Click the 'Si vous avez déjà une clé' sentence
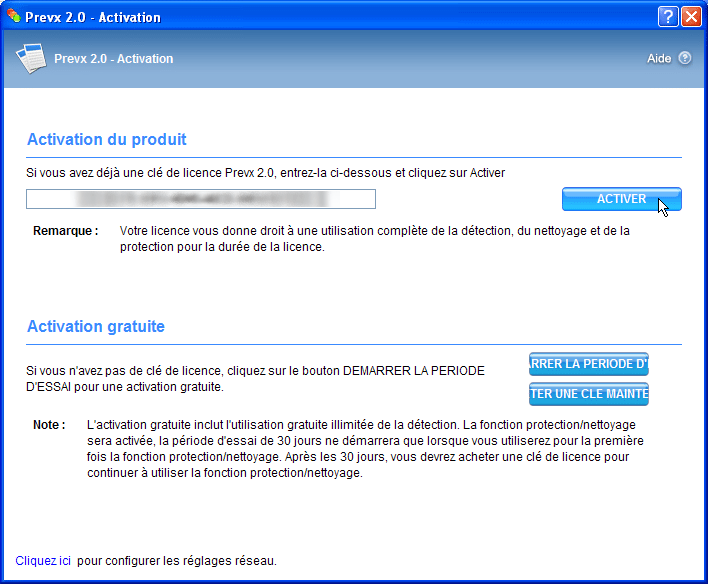708x584 pixels. click(266, 173)
